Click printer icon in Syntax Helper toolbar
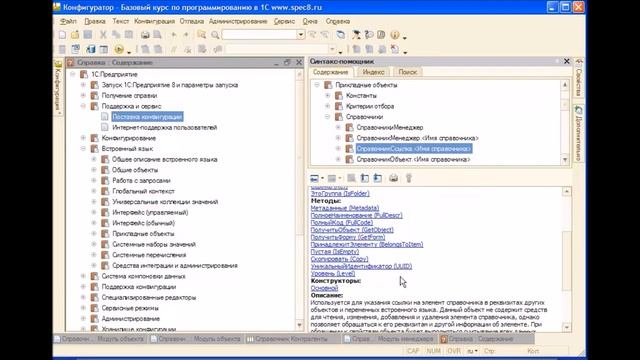Image resolution: width=640 pixels, height=360 pixels. click(393, 178)
